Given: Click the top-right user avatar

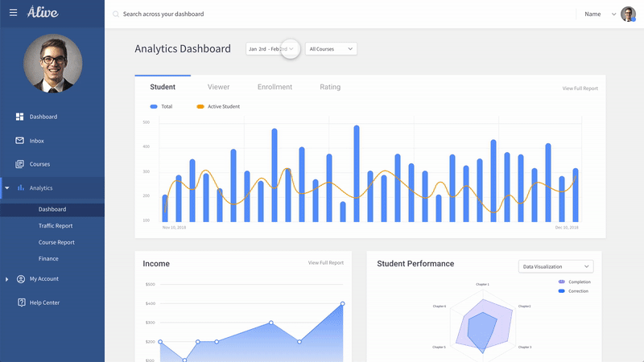Looking at the screenshot, I should (x=628, y=14).
